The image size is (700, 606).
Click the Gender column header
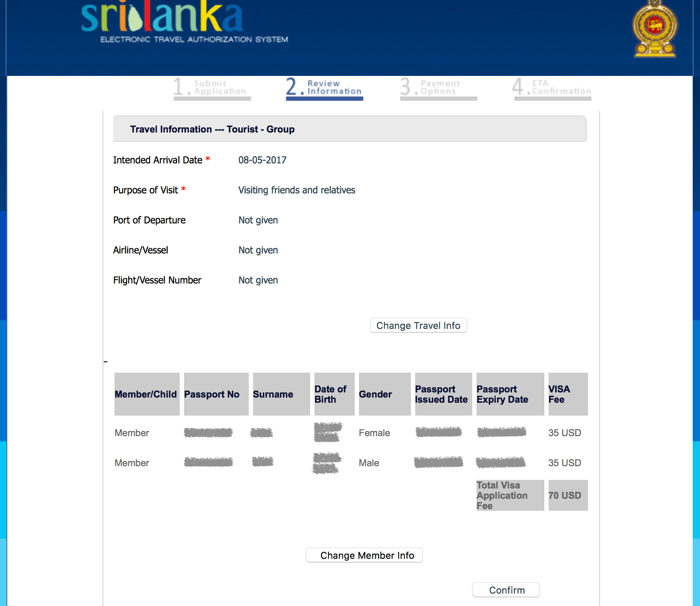click(x=385, y=394)
